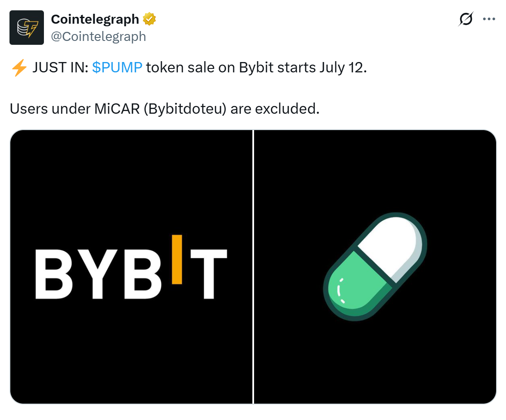Click the lightning bolt emoji
This screenshot has height=420, width=506.
tap(19, 68)
